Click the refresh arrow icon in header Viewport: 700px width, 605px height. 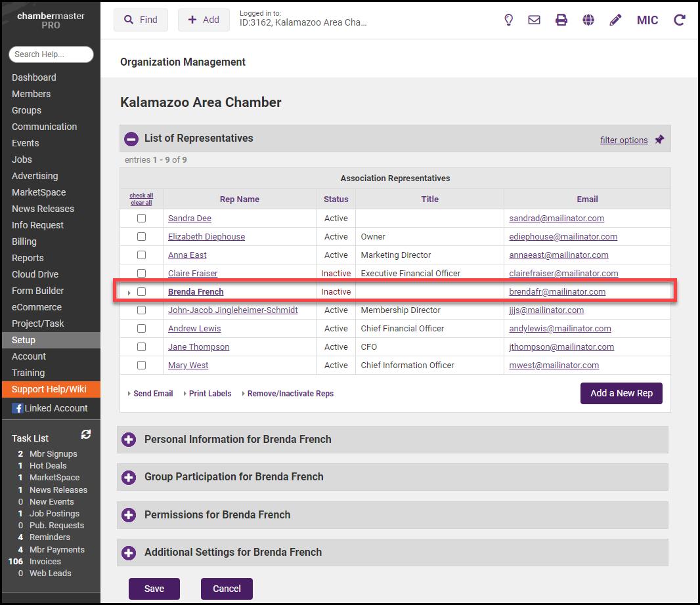(x=680, y=20)
